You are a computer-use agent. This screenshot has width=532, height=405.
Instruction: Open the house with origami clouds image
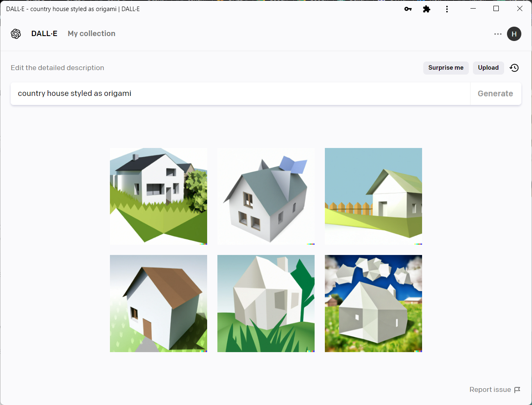tap(373, 304)
